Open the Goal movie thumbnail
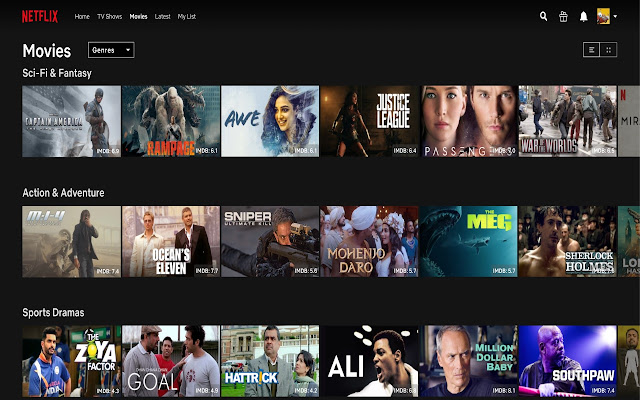 pyautogui.click(x=171, y=361)
